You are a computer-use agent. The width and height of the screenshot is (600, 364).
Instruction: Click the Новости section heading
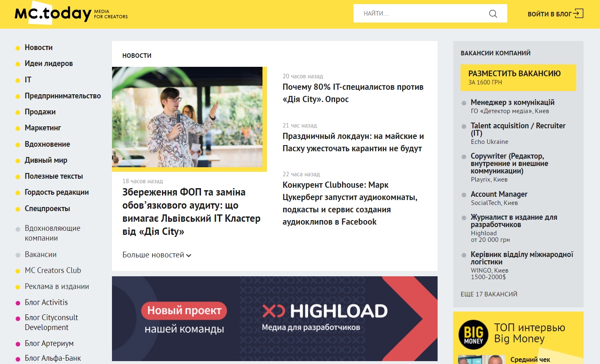point(137,56)
